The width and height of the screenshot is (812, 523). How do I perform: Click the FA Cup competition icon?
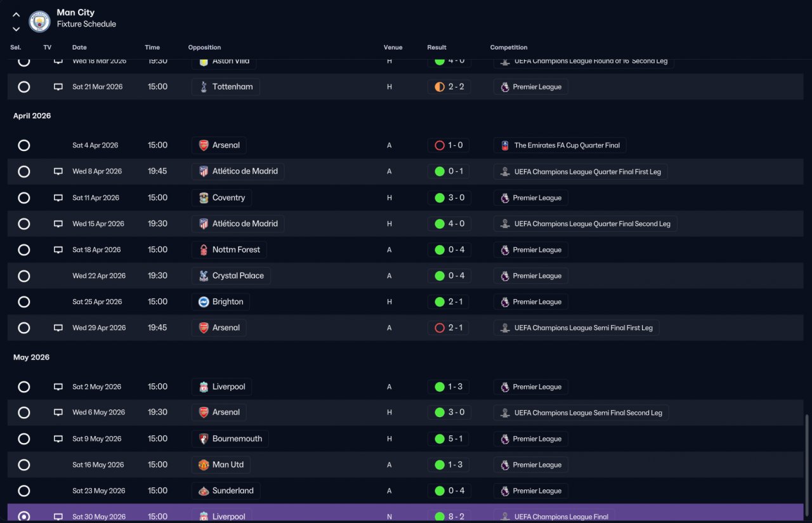tap(505, 145)
